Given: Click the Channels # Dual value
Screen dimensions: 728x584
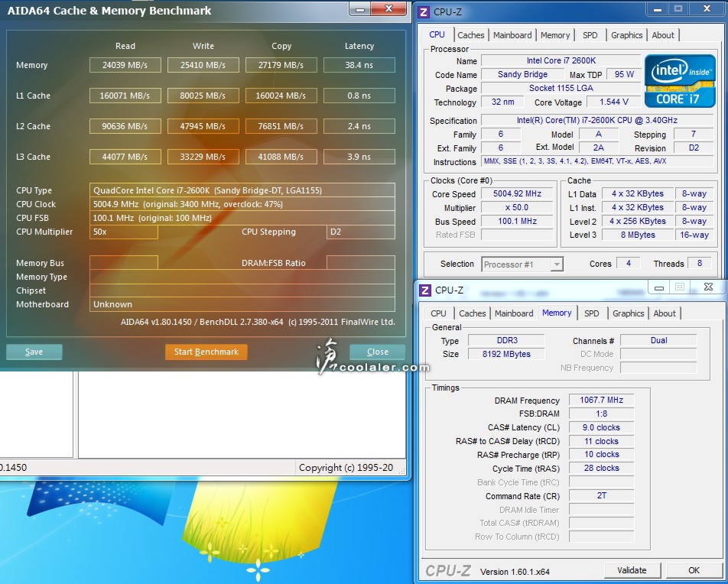Looking at the screenshot, I should click(658, 340).
